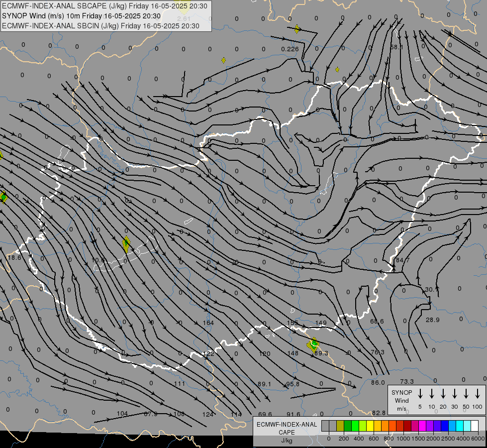Click the map value 111
487x448 pixels.
point(180,384)
